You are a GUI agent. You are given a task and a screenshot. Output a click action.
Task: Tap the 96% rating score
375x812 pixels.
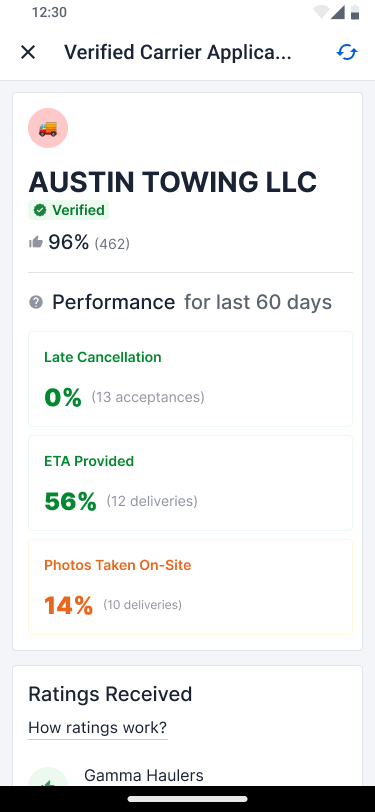tap(69, 242)
